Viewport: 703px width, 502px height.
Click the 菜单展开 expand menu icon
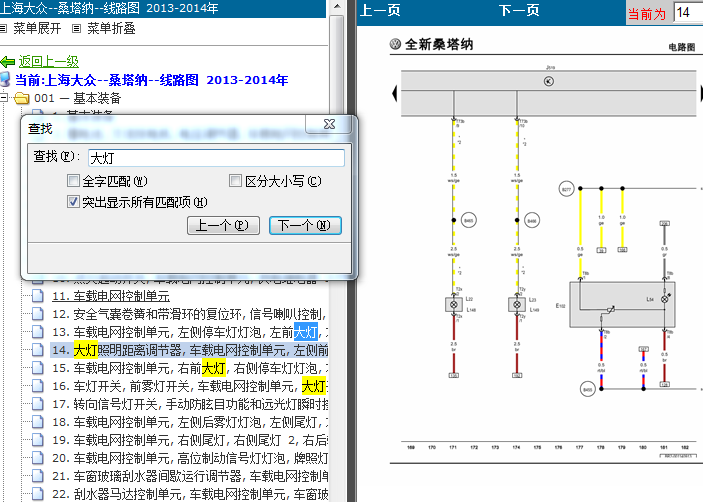pos(4,29)
